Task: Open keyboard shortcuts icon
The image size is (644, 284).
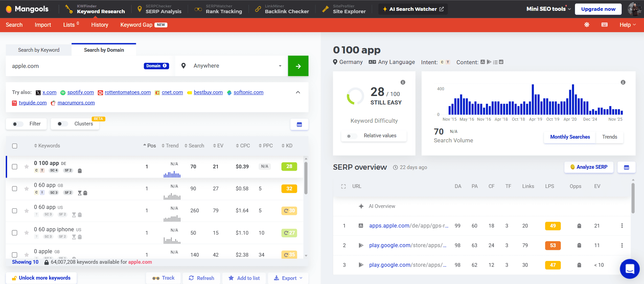Action: [604, 25]
